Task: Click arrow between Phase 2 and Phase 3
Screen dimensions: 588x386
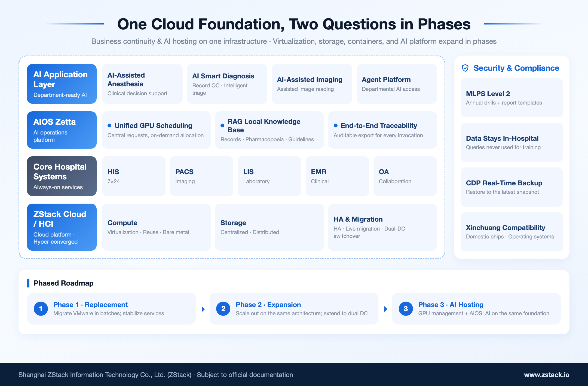Action: (386, 309)
